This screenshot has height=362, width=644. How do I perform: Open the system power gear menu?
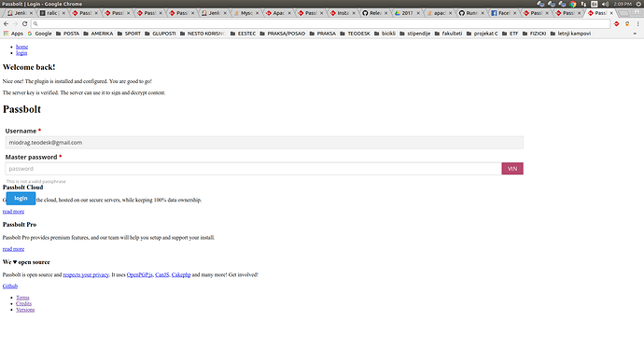638,4
